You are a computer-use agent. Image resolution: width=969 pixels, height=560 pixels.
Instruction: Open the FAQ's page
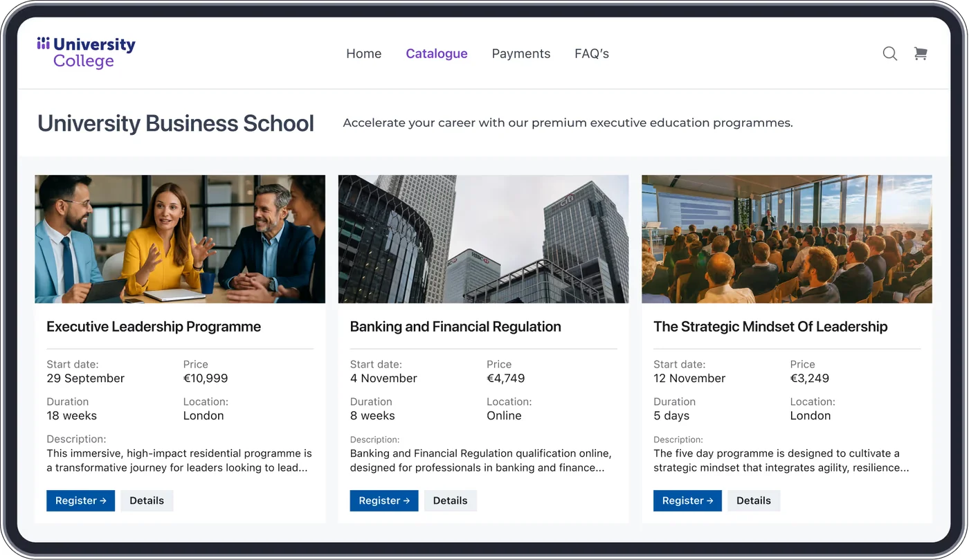pos(592,53)
